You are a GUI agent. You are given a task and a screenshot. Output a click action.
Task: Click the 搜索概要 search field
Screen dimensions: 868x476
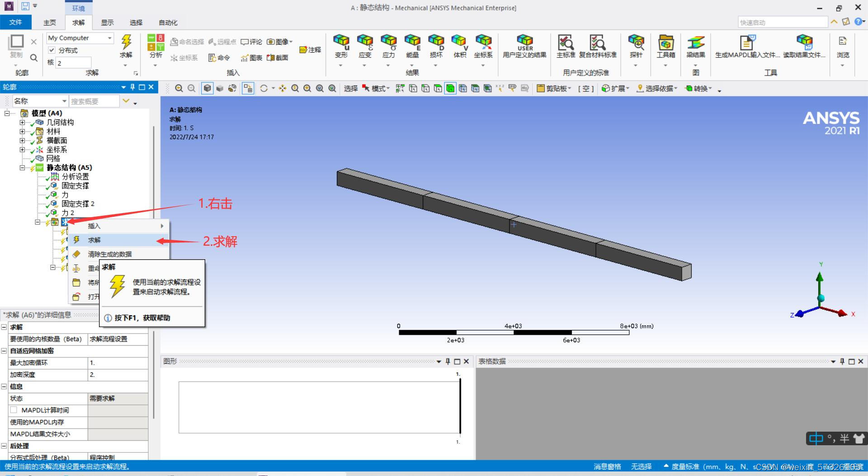(94, 101)
